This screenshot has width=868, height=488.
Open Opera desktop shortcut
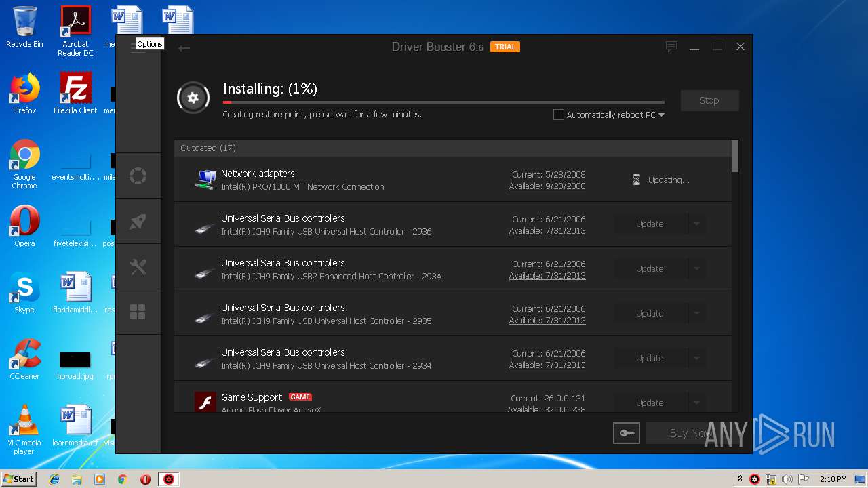[x=24, y=226]
